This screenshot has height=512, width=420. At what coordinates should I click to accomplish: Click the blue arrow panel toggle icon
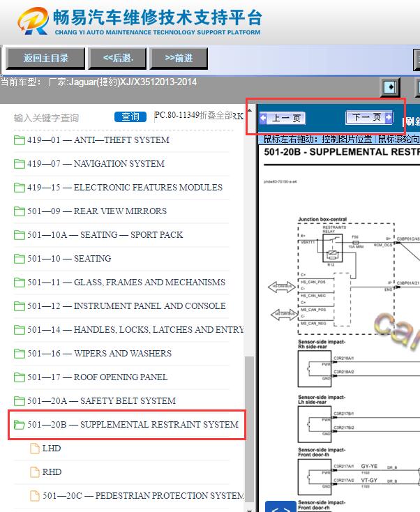[390, 87]
